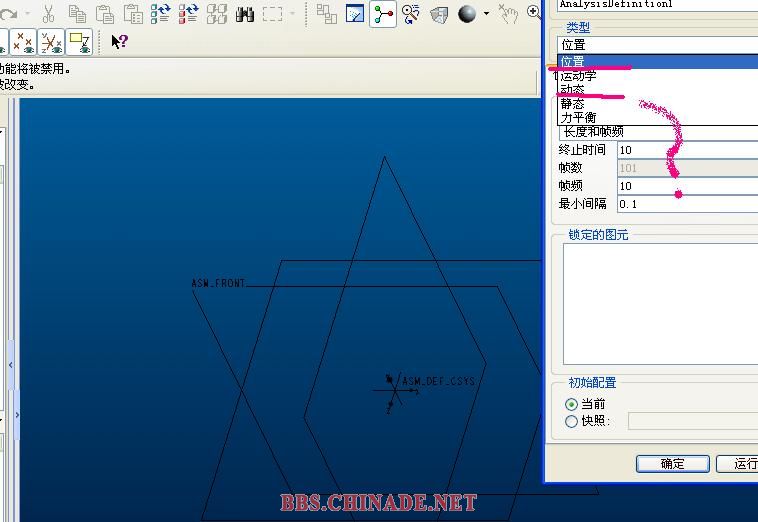758x522 pixels.
Task: Click the Regenerate model icon with blue arrows
Action: click(160, 14)
